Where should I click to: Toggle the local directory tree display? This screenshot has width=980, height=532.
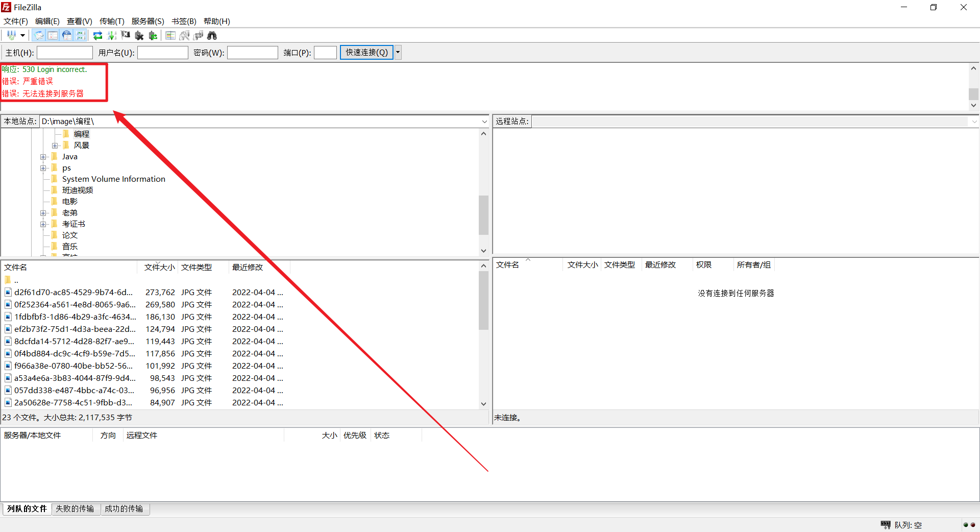(53, 35)
